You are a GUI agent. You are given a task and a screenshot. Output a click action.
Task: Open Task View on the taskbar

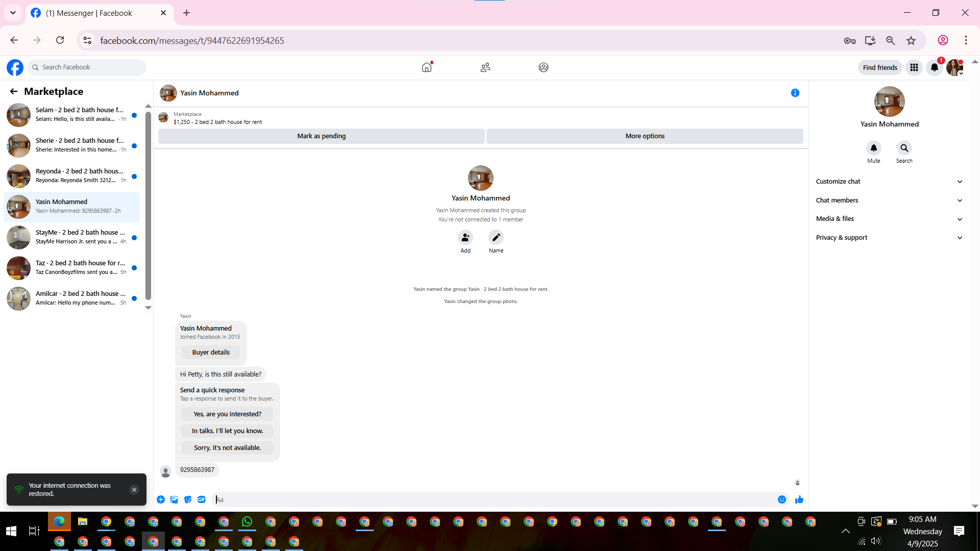tap(34, 531)
